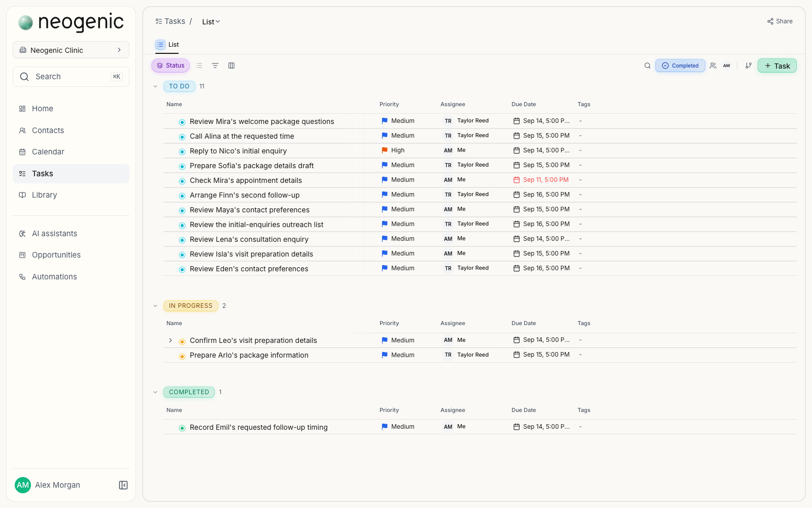812x508 pixels.
Task: Open Medium priority dropdown for Review Eden's task
Action: (x=398, y=268)
